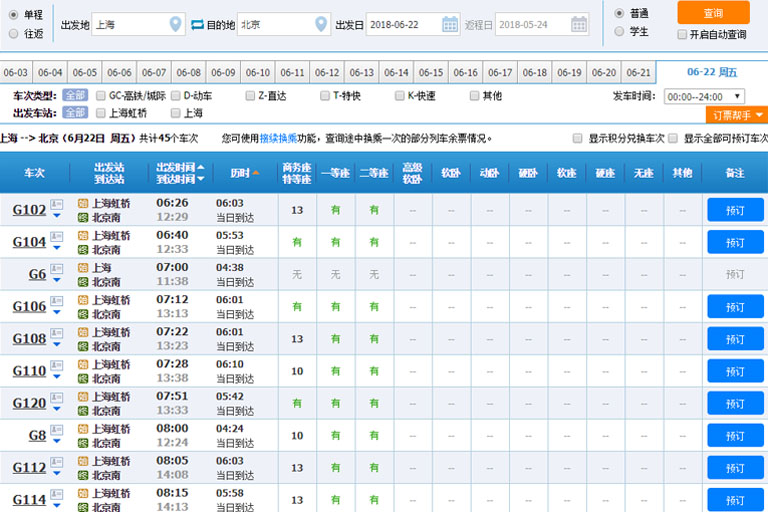Select the 往返 round-trip radio button
This screenshot has width=768, height=512.
(x=14, y=33)
